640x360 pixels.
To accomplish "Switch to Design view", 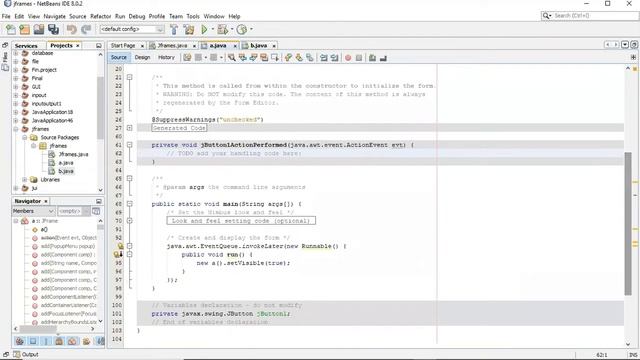I will point(142,58).
